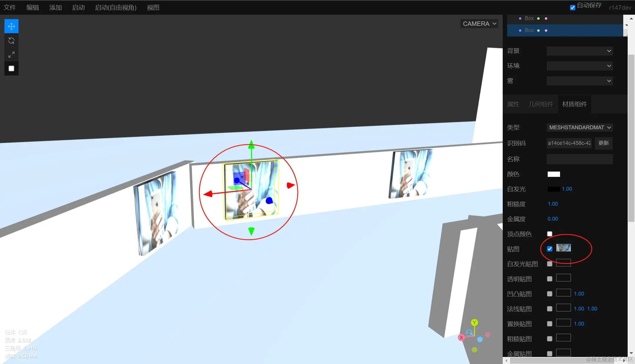Select the rotate tool icon
This screenshot has width=635, height=364.
[11, 41]
